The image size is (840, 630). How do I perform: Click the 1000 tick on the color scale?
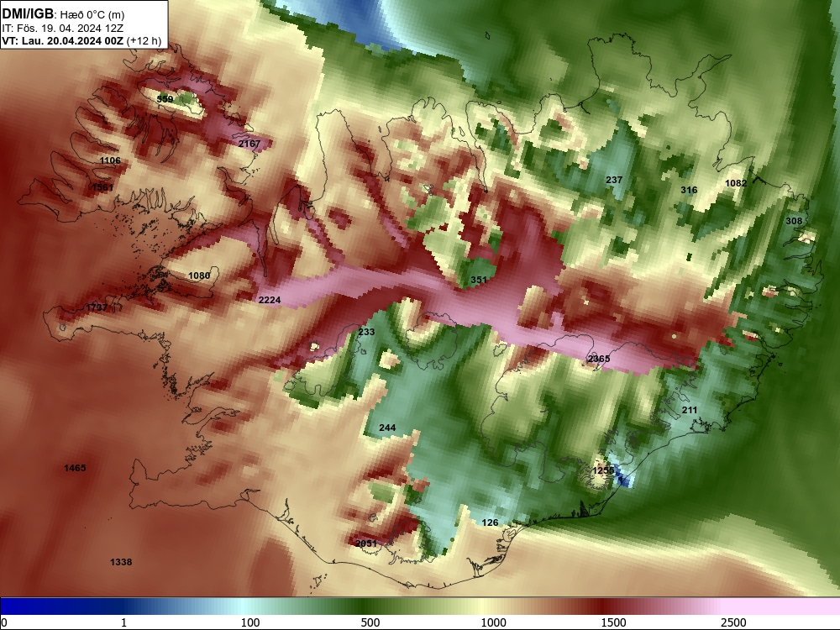tap(493, 622)
